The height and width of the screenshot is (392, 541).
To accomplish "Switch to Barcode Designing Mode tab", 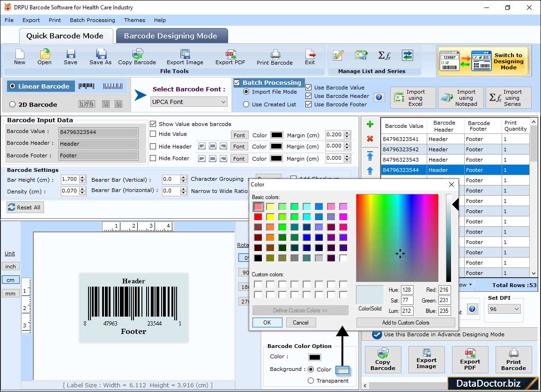I will click(171, 36).
